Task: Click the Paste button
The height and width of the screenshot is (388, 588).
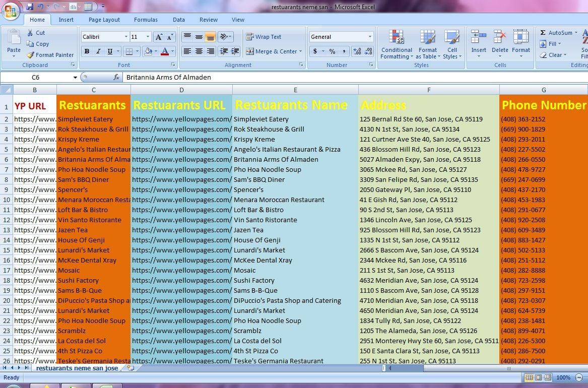Action: [14, 44]
